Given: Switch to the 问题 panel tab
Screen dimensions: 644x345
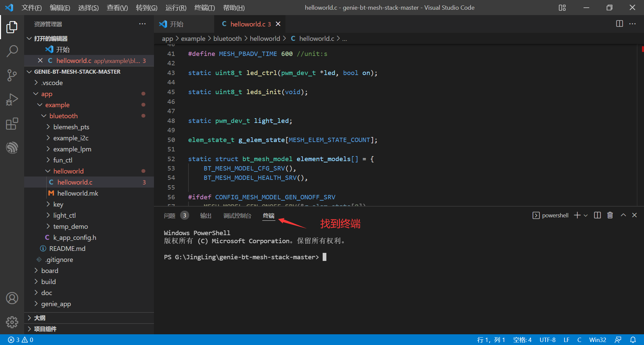Looking at the screenshot, I should point(170,216).
